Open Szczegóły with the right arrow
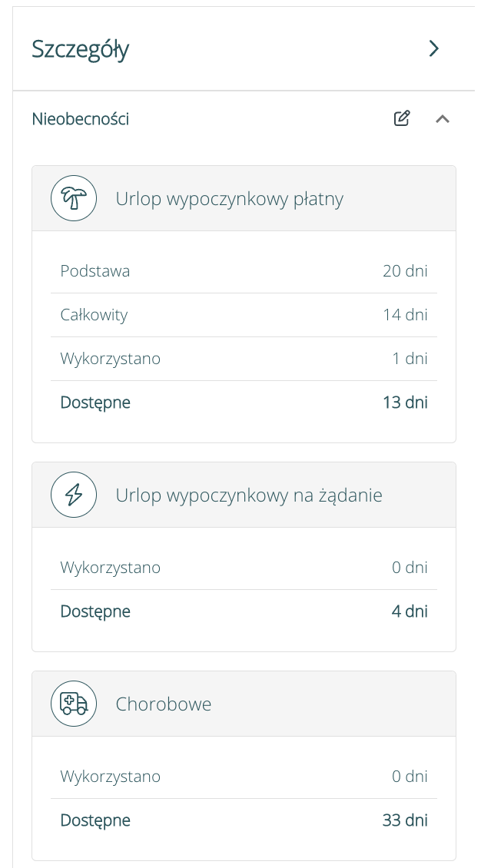 click(x=434, y=49)
